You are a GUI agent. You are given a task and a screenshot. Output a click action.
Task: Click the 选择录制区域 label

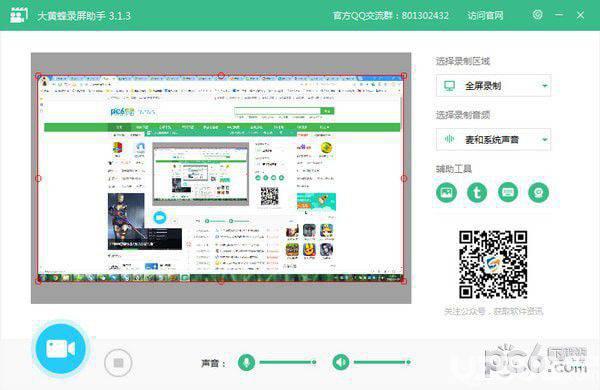pos(463,61)
